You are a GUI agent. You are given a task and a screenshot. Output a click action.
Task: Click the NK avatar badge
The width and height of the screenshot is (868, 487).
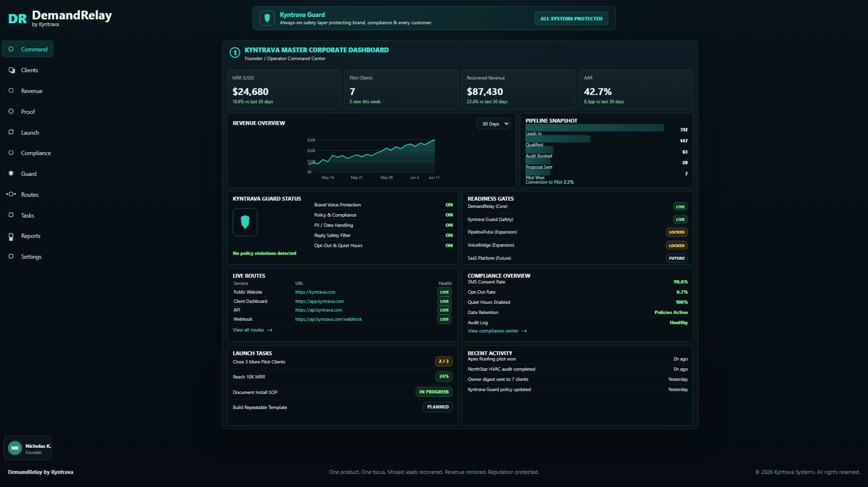(15, 448)
